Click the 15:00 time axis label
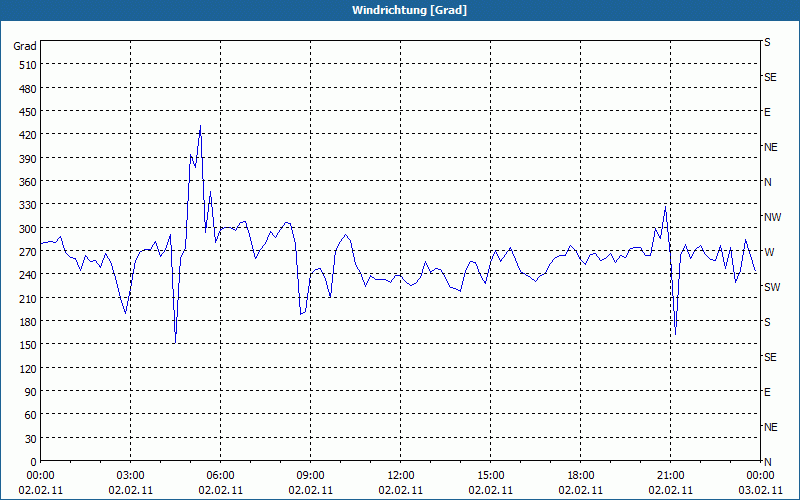The height and width of the screenshot is (500, 800). tap(490, 476)
